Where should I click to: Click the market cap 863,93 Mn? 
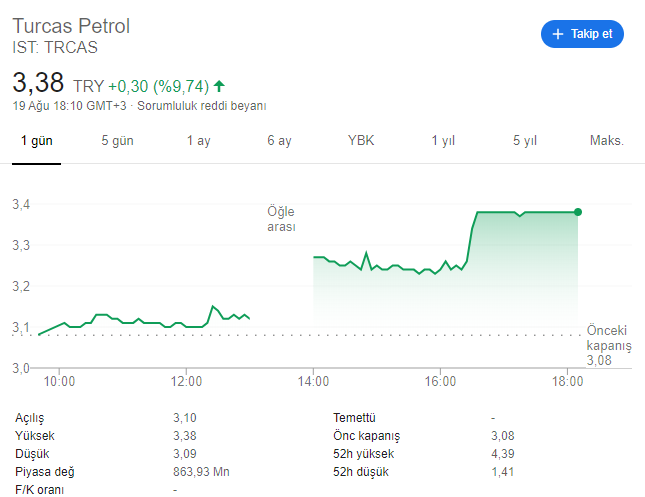coord(201,471)
